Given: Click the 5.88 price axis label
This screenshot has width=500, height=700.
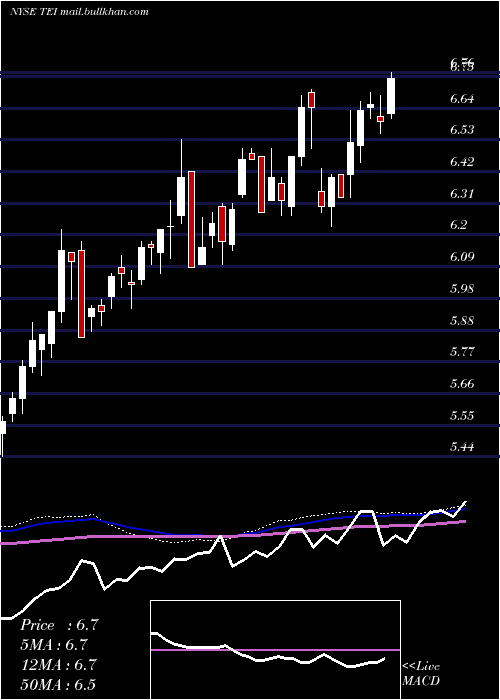Looking at the screenshot, I should point(462,321).
